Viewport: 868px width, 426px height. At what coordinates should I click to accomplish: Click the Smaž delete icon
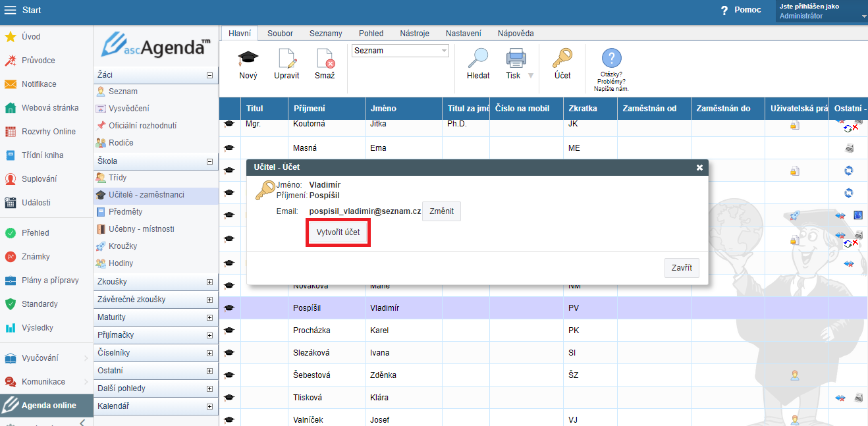325,59
